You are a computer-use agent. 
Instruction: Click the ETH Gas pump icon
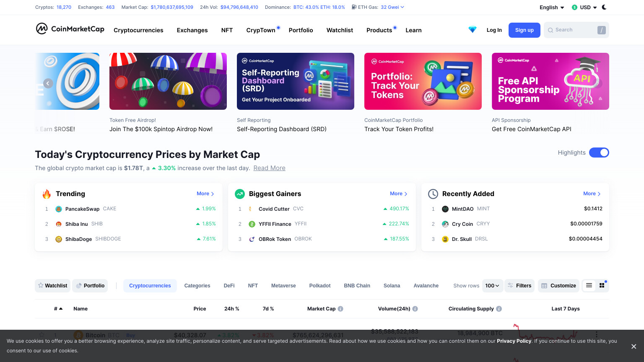(x=354, y=7)
